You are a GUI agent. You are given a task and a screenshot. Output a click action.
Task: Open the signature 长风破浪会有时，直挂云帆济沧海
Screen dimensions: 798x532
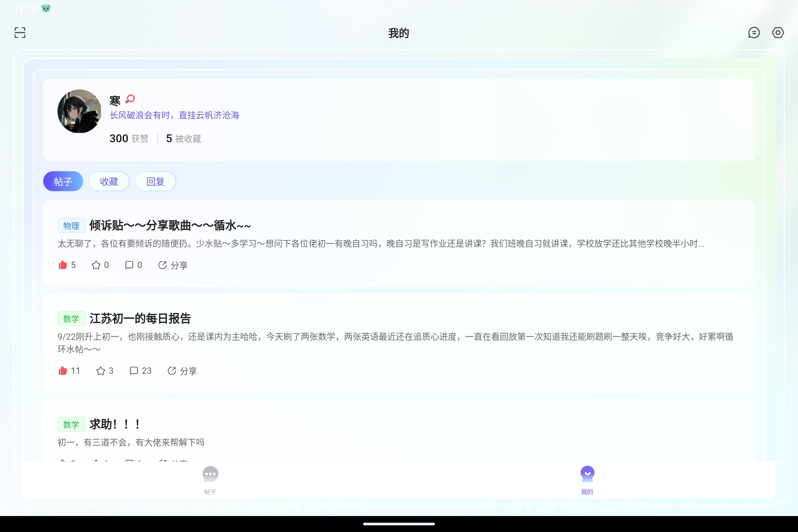[174, 115]
